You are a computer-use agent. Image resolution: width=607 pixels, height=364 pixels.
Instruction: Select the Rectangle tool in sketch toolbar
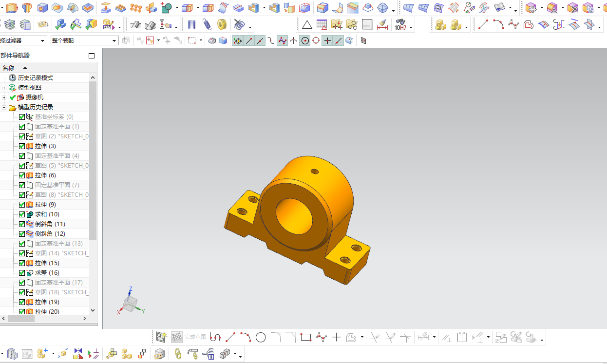[306, 337]
